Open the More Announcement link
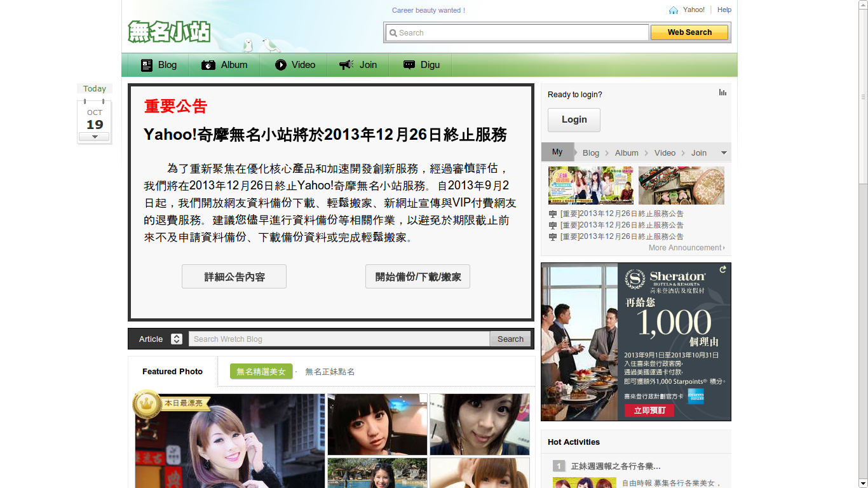868x488 pixels. coord(686,248)
